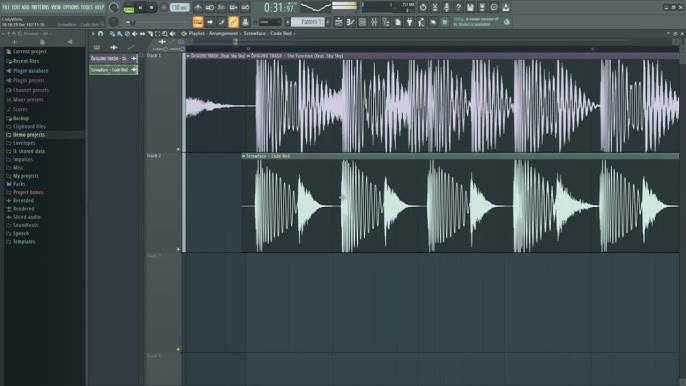Image resolution: width=686 pixels, height=386 pixels.
Task: Click the render/export audio icon
Action: (x=482, y=7)
